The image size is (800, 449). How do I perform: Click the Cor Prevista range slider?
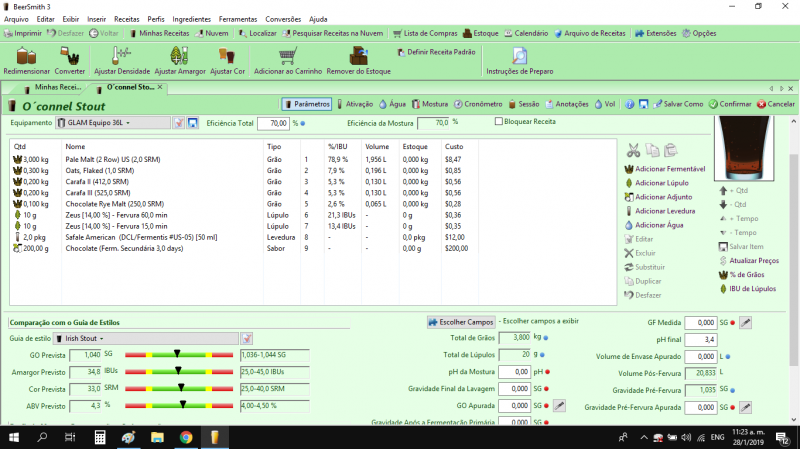click(x=179, y=389)
